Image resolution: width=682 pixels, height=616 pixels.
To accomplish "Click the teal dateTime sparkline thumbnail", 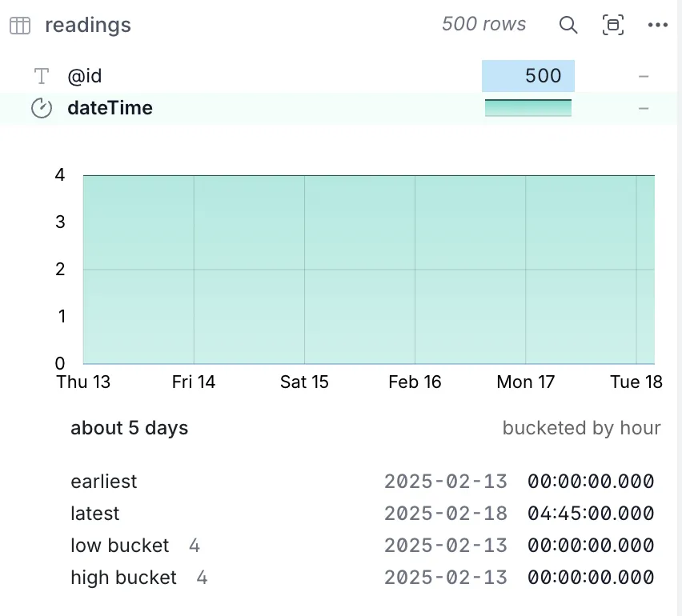I will point(528,108).
